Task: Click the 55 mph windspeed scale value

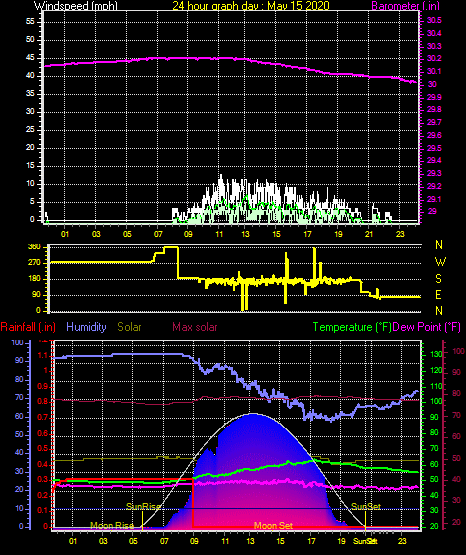Action: pos(30,22)
